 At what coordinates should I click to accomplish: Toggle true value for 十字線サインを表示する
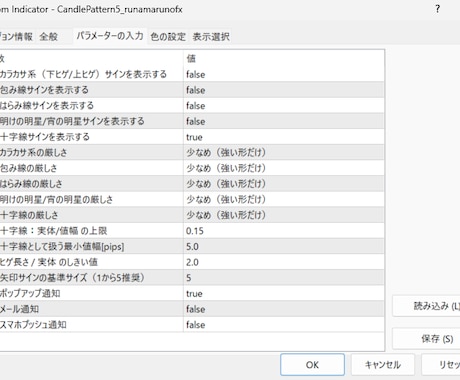point(284,137)
